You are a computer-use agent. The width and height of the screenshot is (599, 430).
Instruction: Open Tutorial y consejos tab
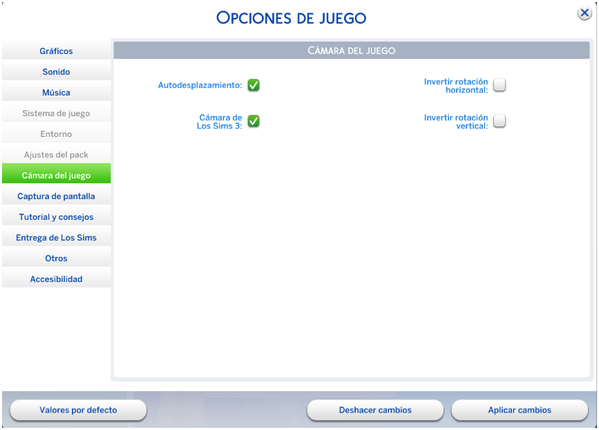tap(56, 217)
